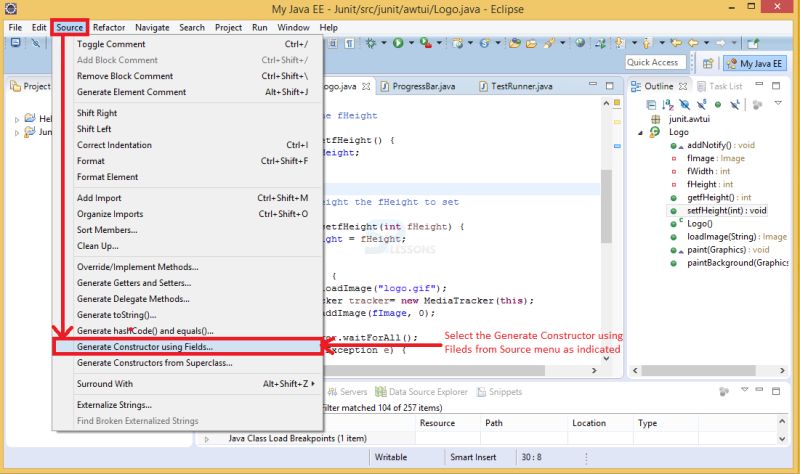The width and height of the screenshot is (800, 474).
Task: Open the web browser globe icon
Action: point(580,43)
